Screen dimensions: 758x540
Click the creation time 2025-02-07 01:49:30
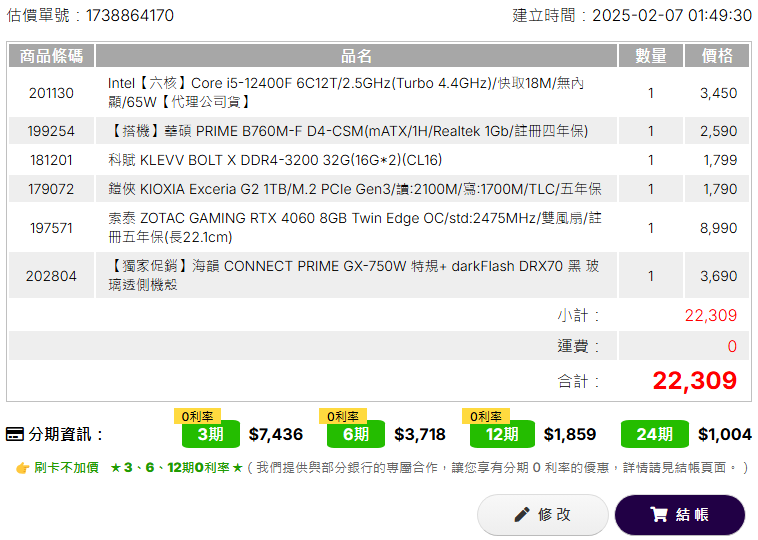click(672, 15)
